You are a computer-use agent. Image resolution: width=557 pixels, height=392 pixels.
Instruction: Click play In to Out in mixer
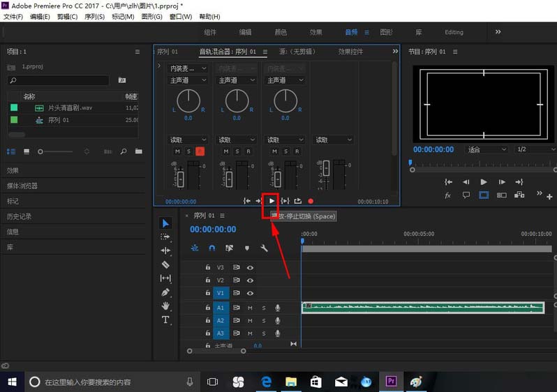click(285, 201)
